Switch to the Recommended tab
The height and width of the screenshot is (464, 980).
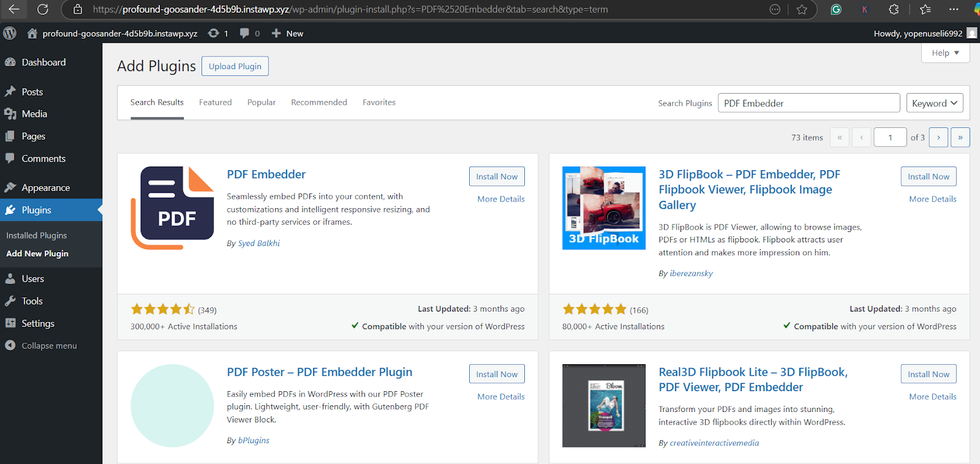pyautogui.click(x=319, y=102)
